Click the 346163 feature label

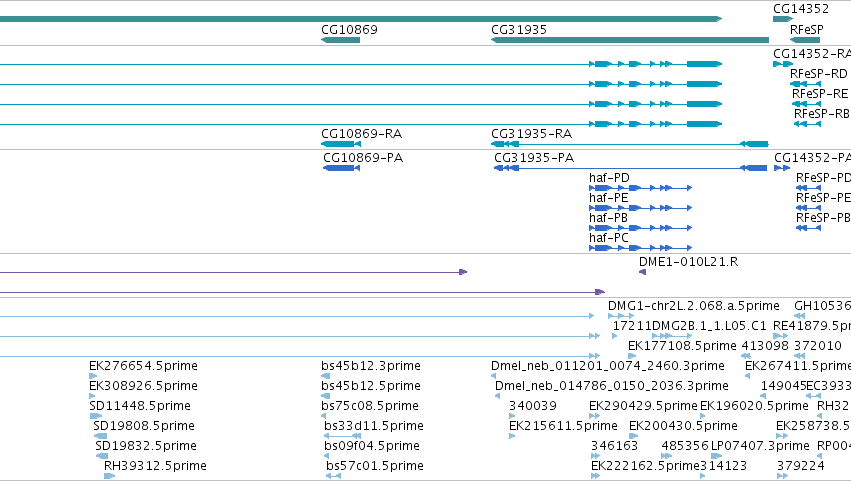pyautogui.click(x=614, y=446)
